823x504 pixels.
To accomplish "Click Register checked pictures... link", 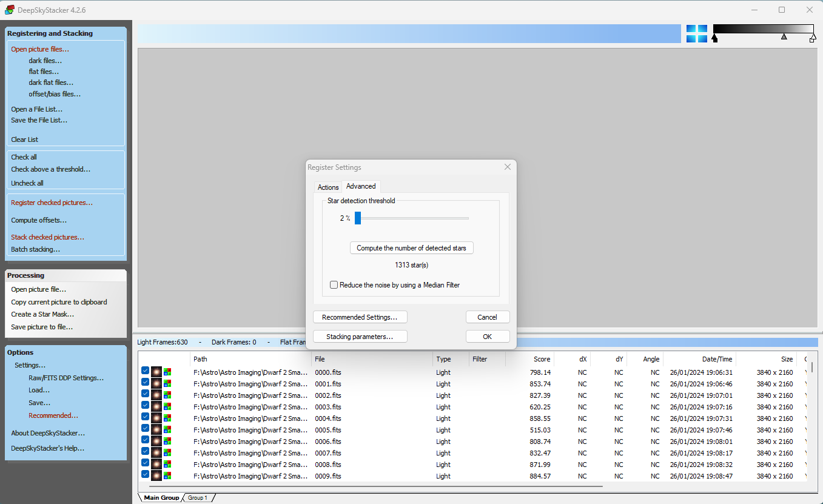I will point(52,203).
